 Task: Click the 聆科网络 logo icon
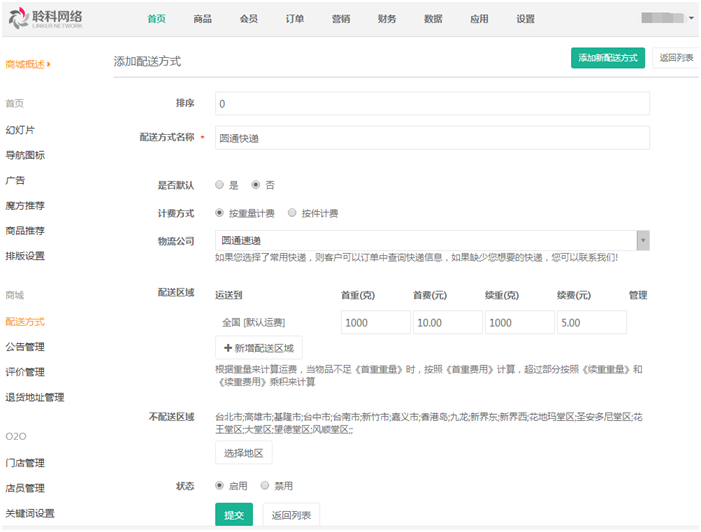[18, 18]
